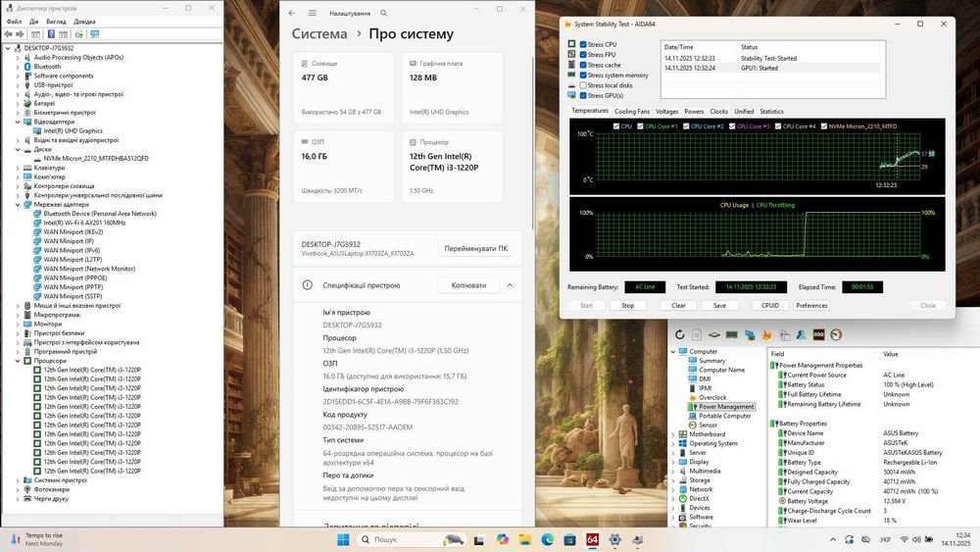980x552 pixels.
Task: Open the Вигляд menu in Device Manager
Action: pyautogui.click(x=56, y=21)
